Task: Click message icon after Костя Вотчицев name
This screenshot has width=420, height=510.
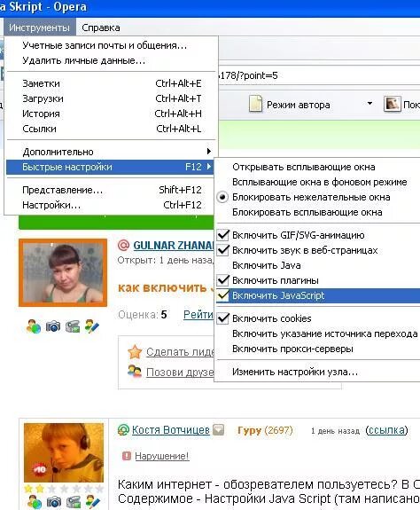Action: tap(219, 430)
